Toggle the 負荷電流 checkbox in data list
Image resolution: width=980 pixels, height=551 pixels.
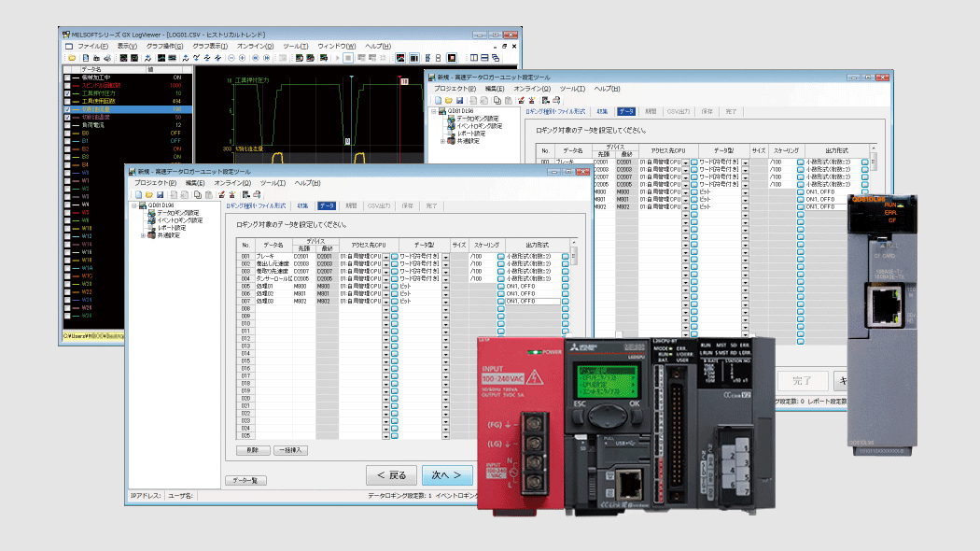67,125
